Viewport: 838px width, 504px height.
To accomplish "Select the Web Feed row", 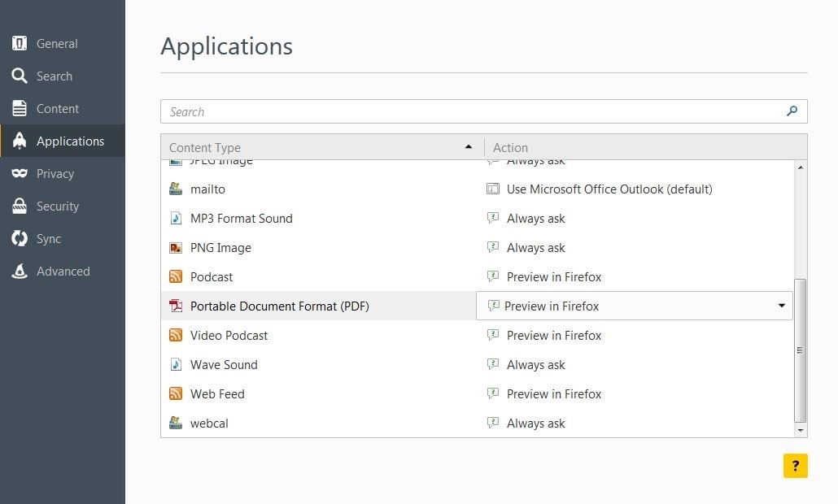I will pos(478,394).
